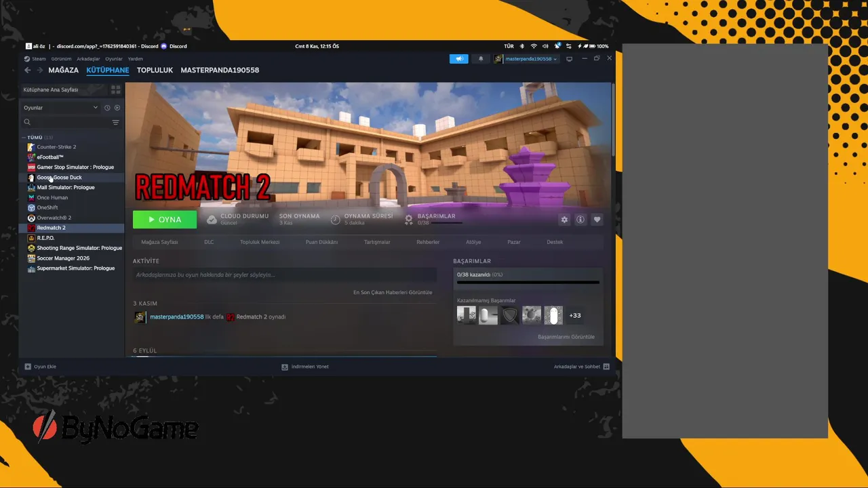Screen dimensions: 868x488
Task: Click the Başarımlar badge icon in header
Action: click(x=409, y=220)
